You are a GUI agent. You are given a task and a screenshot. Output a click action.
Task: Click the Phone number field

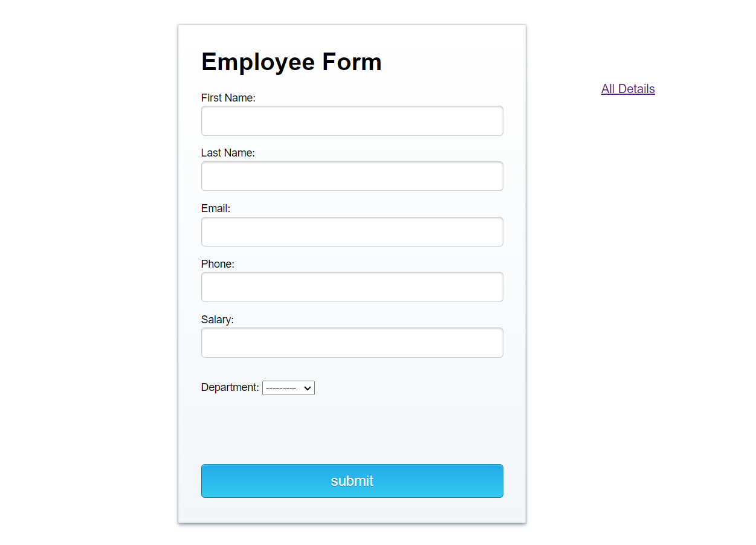pos(352,287)
